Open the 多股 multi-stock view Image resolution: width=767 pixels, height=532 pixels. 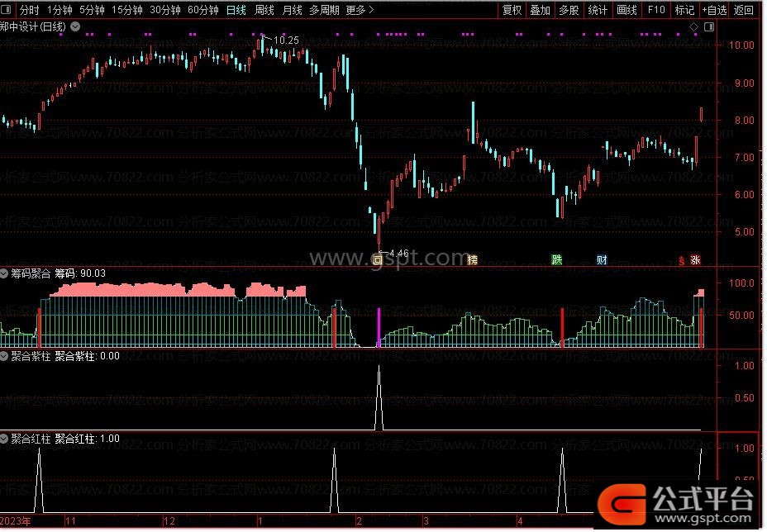[569, 10]
